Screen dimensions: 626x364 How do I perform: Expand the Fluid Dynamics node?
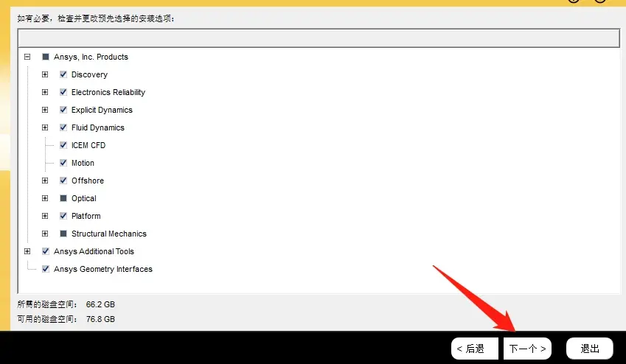[45, 127]
